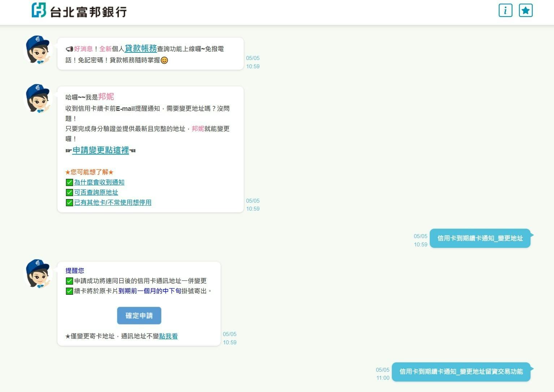Click the 點我看 link
The image size is (554, 392).
pyautogui.click(x=168, y=336)
